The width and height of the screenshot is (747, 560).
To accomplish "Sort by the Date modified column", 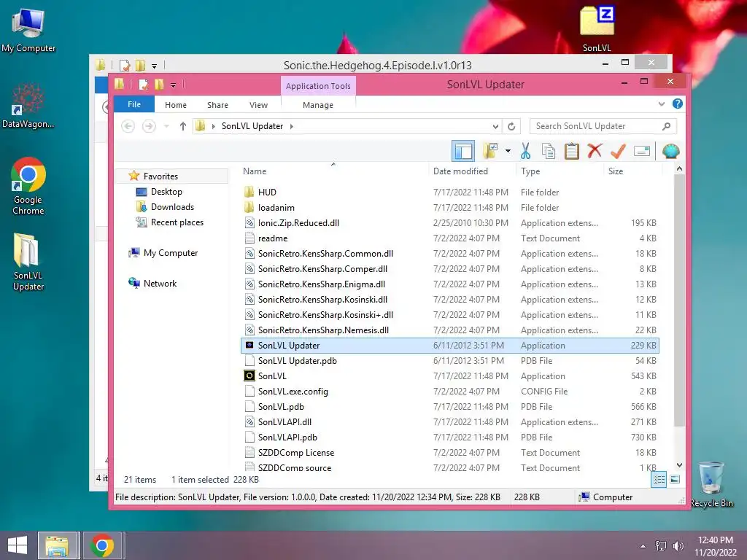I will click(460, 171).
